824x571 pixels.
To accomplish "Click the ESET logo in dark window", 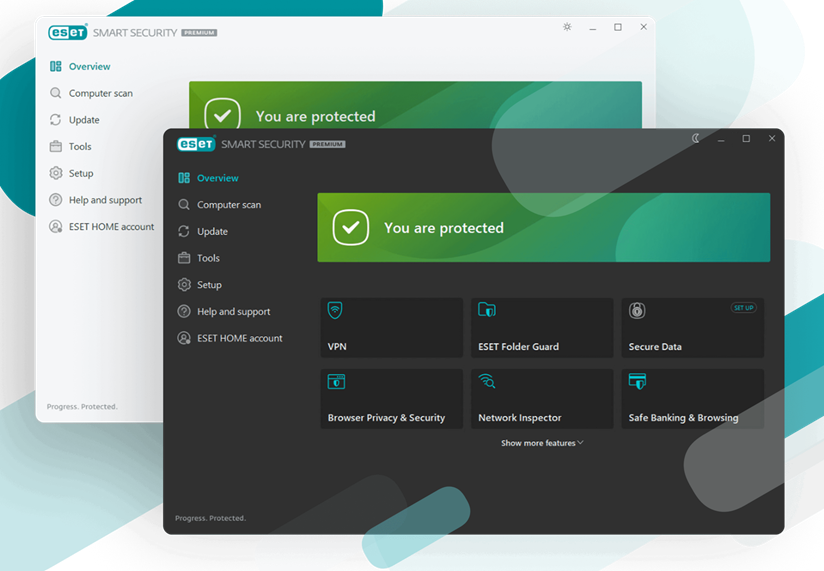I will click(196, 144).
